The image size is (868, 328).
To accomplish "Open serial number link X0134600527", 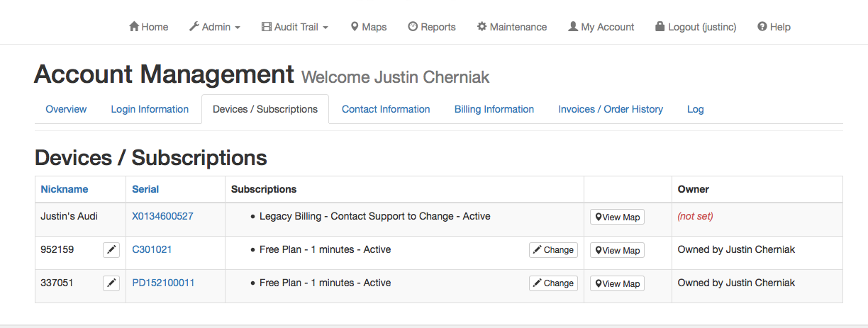I will [x=162, y=216].
